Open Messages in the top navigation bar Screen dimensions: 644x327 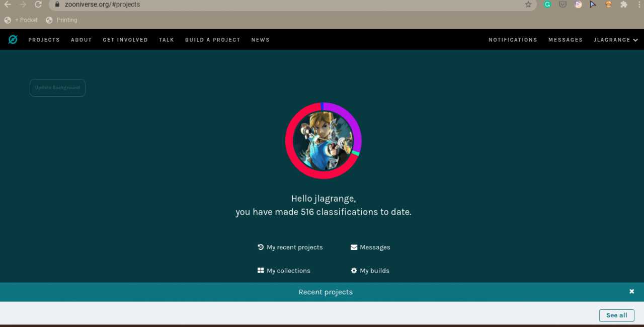pyautogui.click(x=566, y=40)
